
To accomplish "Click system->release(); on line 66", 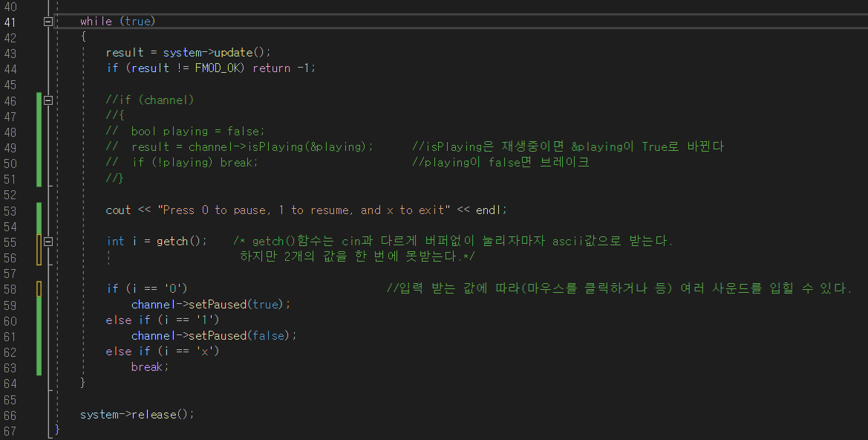I will click(x=137, y=415).
